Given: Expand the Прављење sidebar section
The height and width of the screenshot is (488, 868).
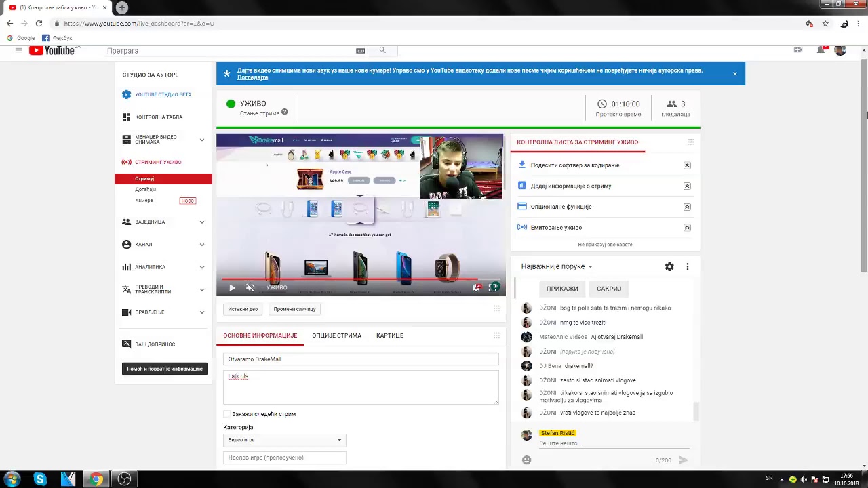Looking at the screenshot, I should point(201,312).
